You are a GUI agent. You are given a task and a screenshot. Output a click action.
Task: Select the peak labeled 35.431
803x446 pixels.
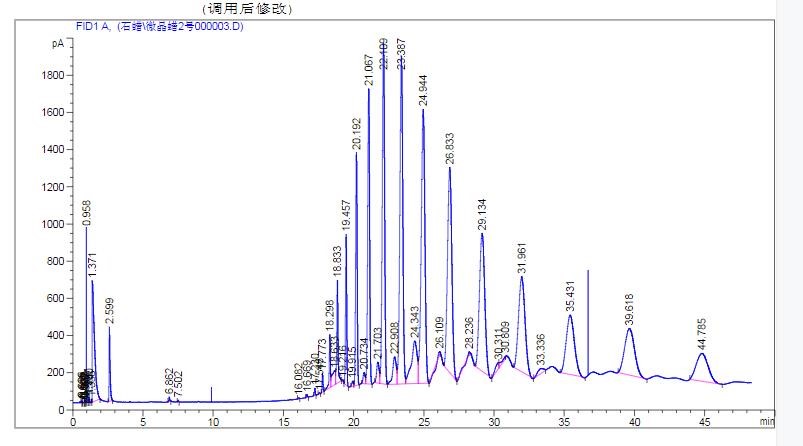[x=571, y=297]
